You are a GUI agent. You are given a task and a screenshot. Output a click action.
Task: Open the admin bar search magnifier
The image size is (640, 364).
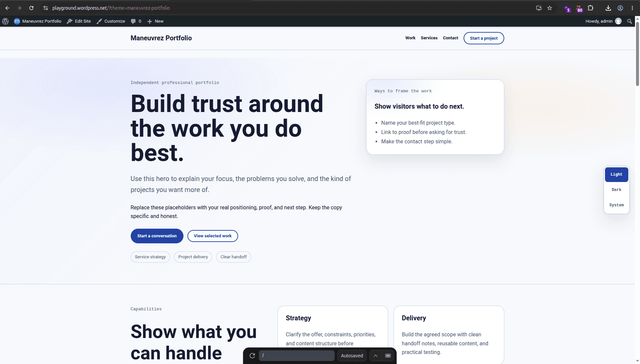(630, 21)
